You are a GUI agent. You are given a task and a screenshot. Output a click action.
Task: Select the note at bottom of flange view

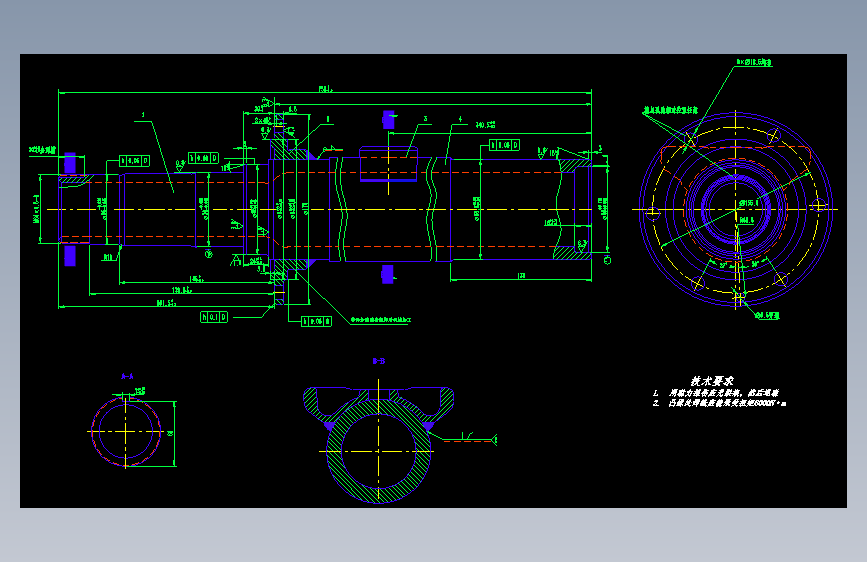[767, 315]
